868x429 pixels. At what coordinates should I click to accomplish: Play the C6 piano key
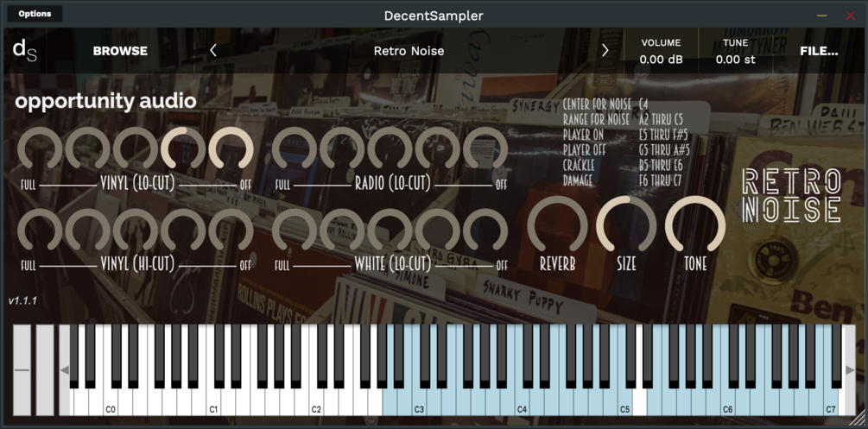click(728, 403)
